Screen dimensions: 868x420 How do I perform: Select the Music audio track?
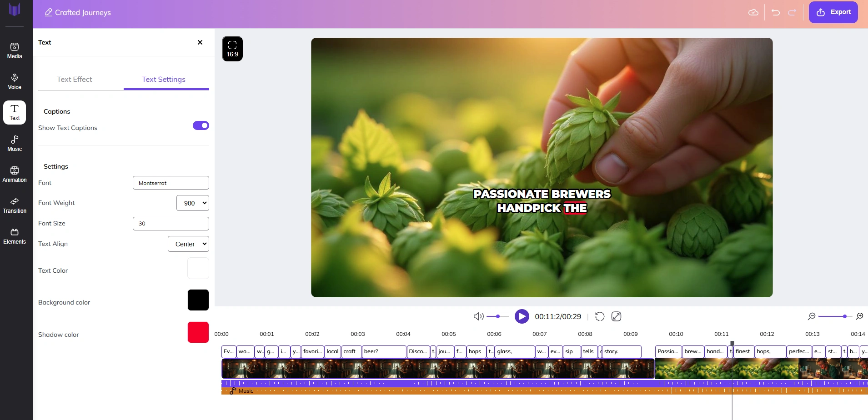544,391
